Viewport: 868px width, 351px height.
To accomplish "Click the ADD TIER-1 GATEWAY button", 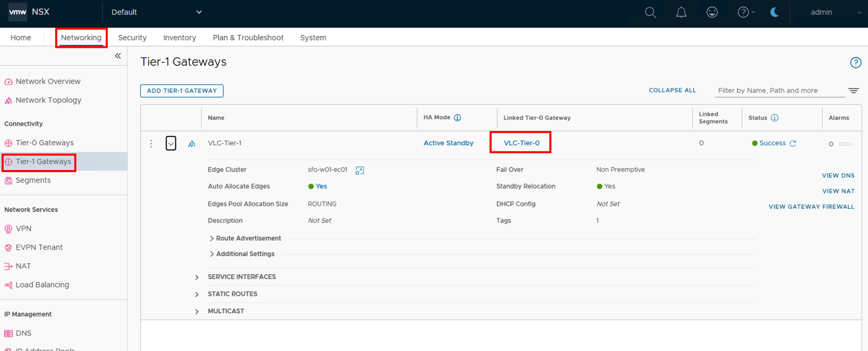I will click(182, 91).
